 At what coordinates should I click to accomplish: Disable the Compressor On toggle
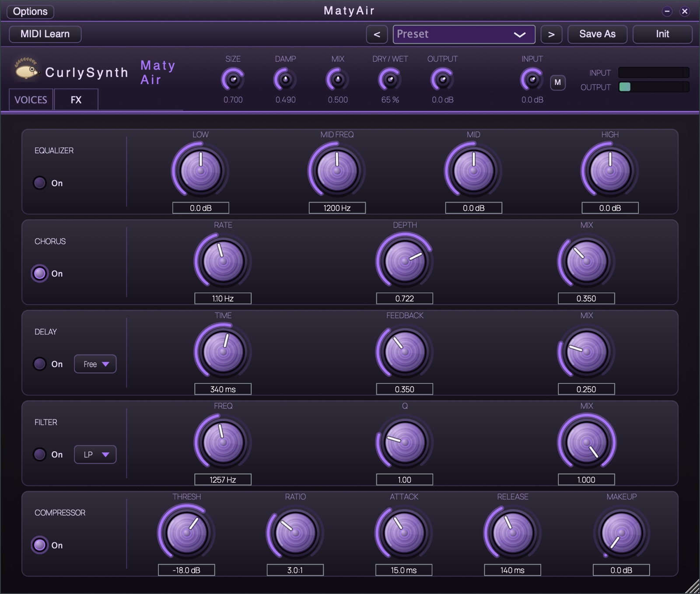40,545
